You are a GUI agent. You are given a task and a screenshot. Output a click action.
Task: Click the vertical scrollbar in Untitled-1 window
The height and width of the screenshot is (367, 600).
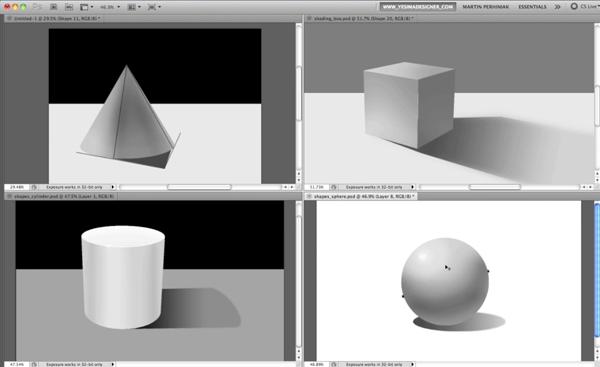pyautogui.click(x=299, y=94)
